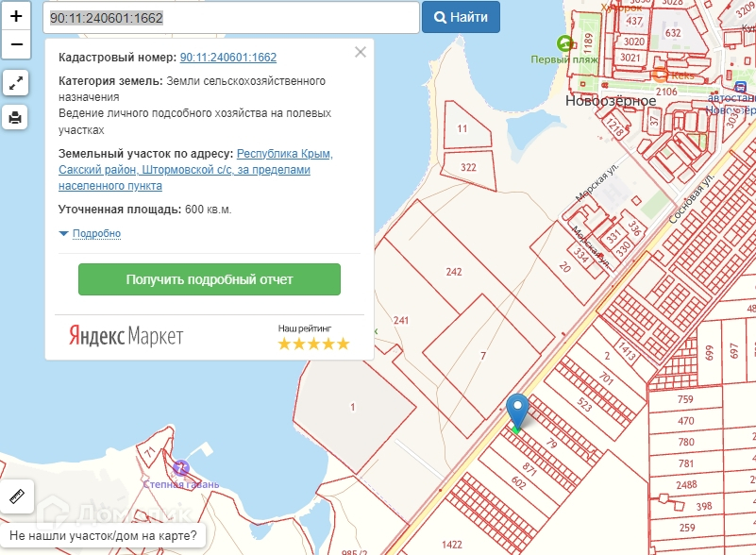Print the map with printer icon

(x=15, y=117)
